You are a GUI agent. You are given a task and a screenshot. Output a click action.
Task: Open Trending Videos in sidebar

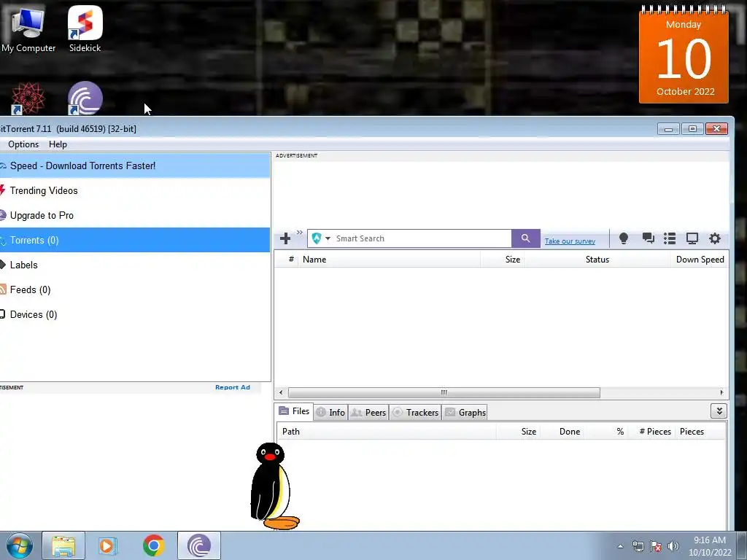coord(135,190)
